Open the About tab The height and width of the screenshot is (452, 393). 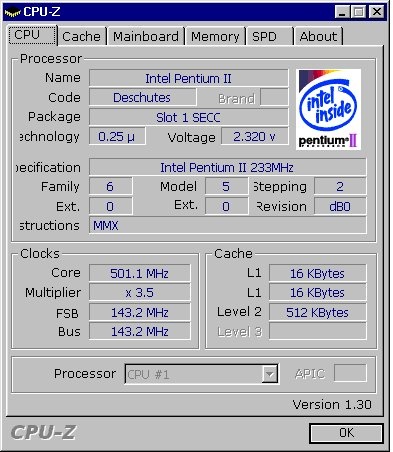tap(318, 36)
